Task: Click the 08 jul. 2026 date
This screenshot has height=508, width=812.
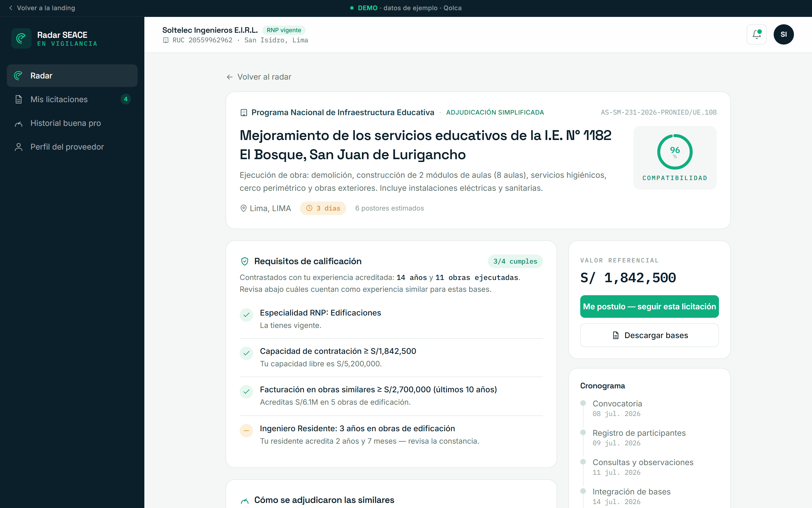Action: [616, 413]
